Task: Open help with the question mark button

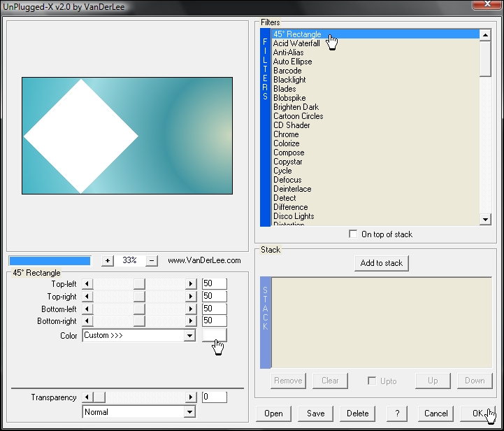Action: point(397,414)
